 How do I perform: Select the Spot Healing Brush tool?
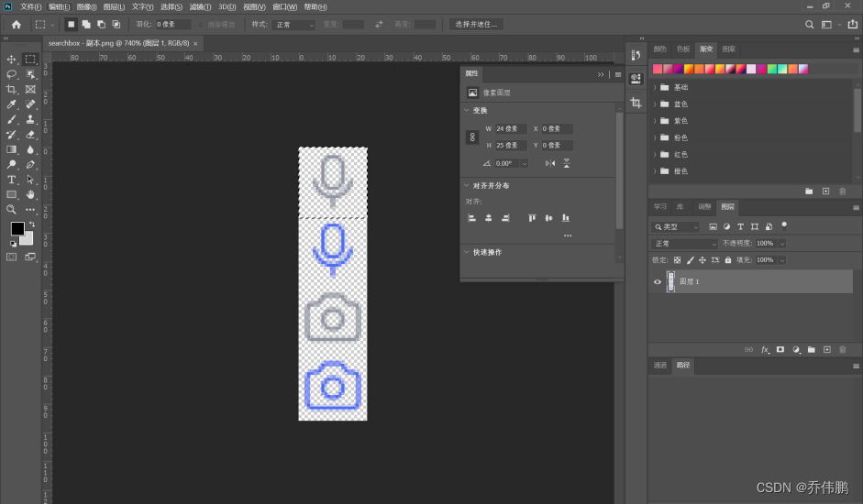[x=30, y=104]
